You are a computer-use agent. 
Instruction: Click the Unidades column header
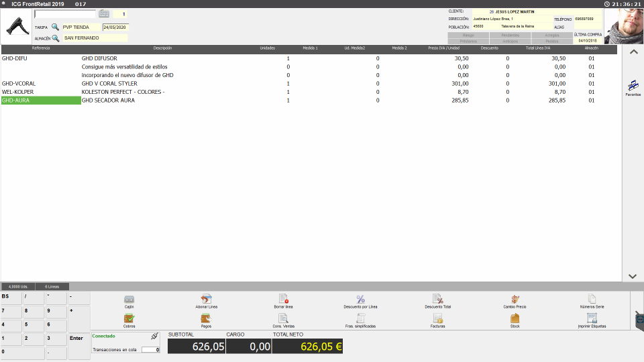pos(268,48)
